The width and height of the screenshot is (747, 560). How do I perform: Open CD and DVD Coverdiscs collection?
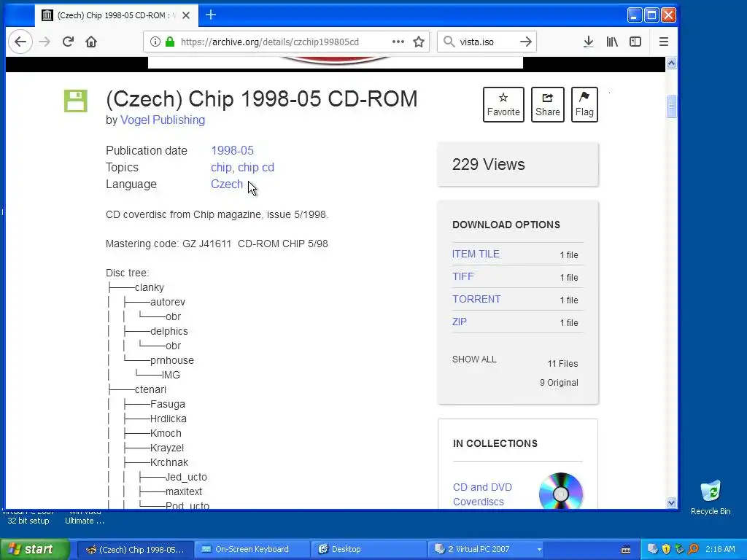483,494
